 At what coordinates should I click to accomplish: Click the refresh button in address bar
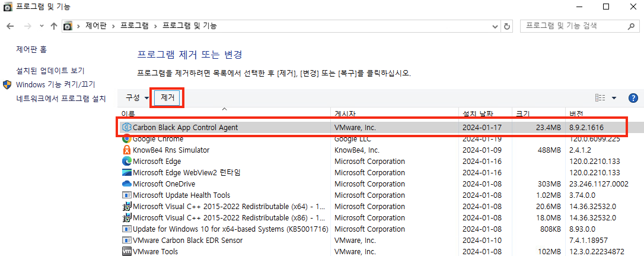pos(507,26)
